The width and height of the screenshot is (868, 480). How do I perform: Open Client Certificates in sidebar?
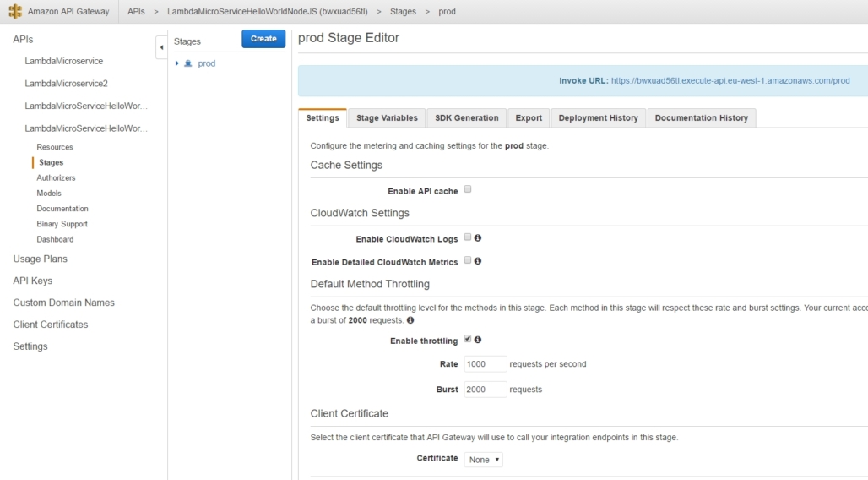pos(51,325)
